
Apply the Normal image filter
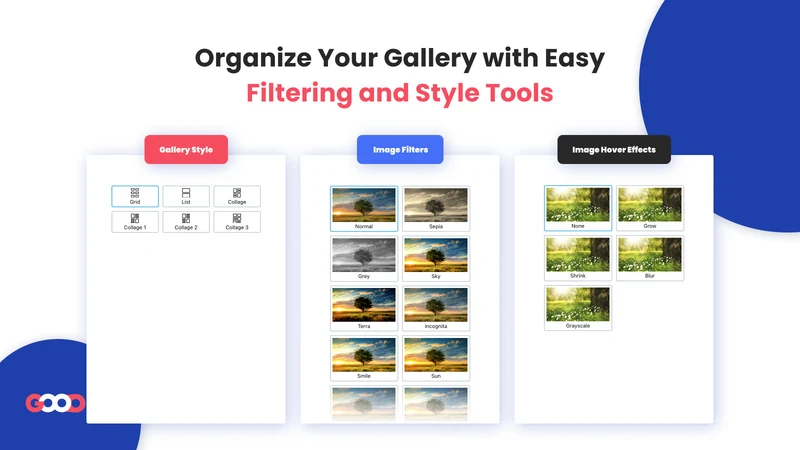[x=364, y=209]
